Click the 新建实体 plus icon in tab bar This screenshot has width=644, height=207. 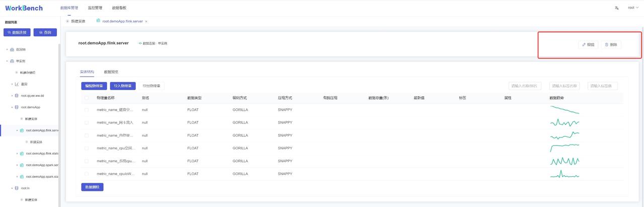coord(68,21)
